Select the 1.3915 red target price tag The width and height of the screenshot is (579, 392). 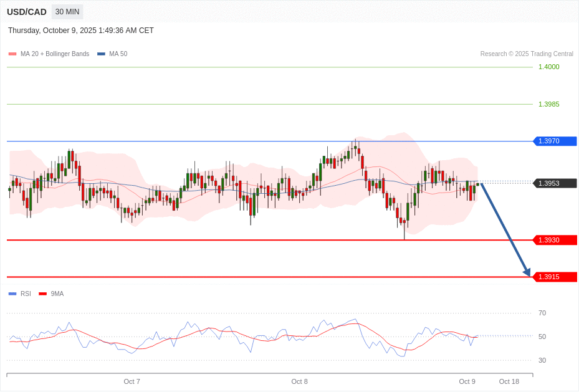(554, 277)
